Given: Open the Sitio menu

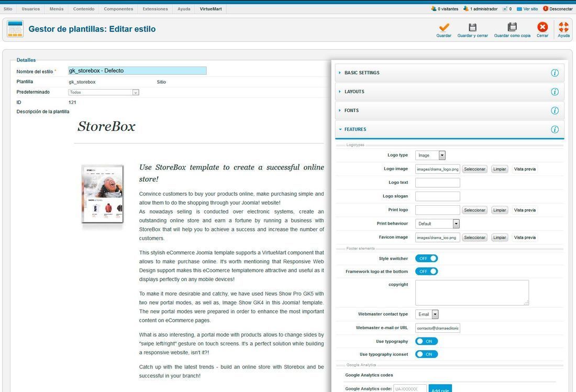Looking at the screenshot, I should 8,9.
